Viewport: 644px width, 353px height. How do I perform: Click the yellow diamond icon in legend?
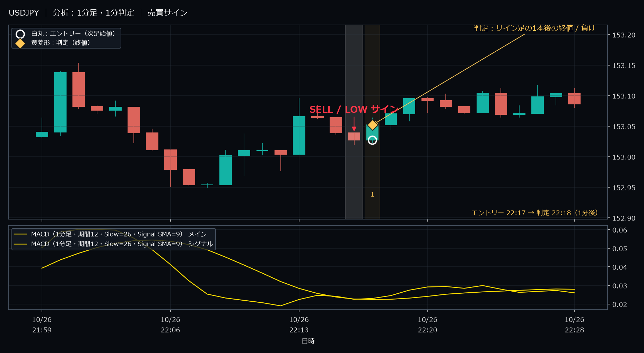point(20,43)
